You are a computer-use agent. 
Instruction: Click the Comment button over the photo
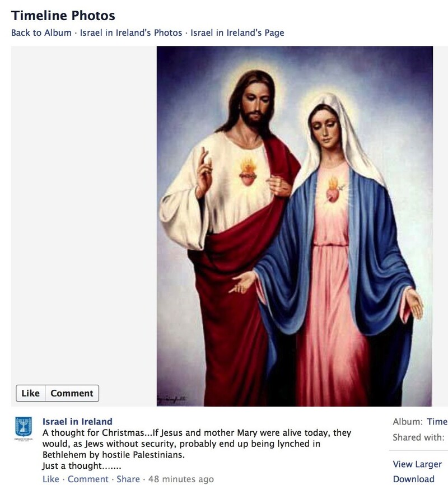point(72,393)
